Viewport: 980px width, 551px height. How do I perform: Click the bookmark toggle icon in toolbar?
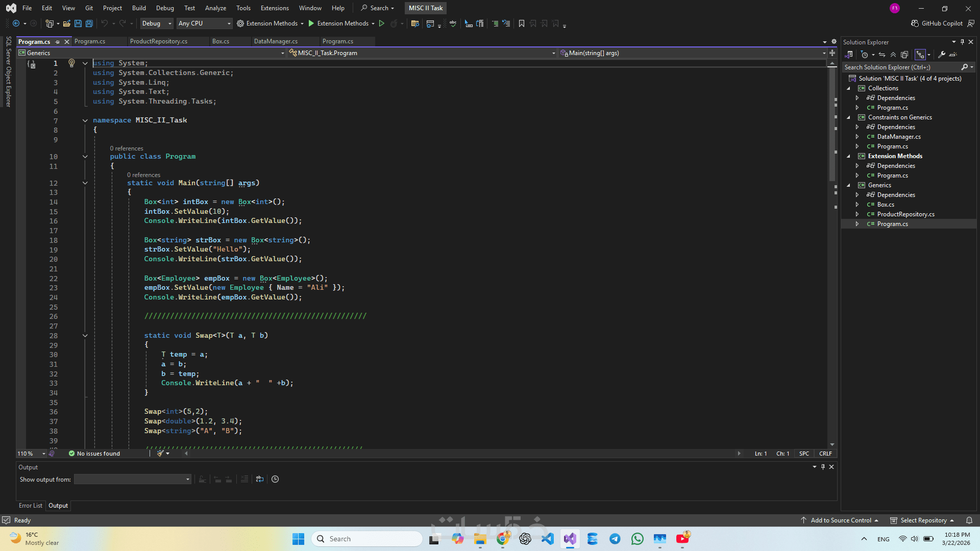coord(521,23)
